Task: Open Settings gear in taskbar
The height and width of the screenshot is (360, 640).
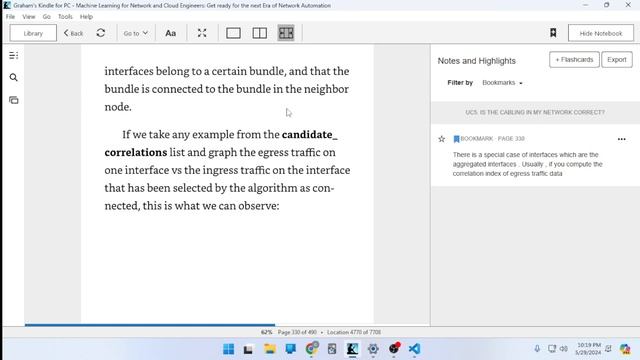Action: [373, 349]
